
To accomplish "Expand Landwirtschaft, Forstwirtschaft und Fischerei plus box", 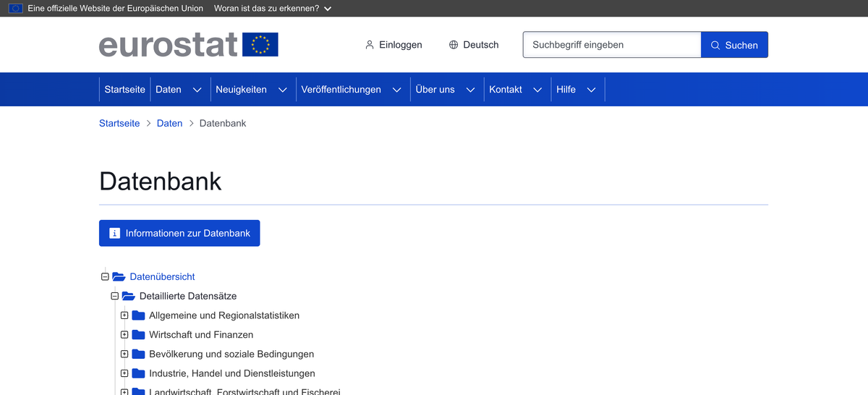I will click(124, 392).
